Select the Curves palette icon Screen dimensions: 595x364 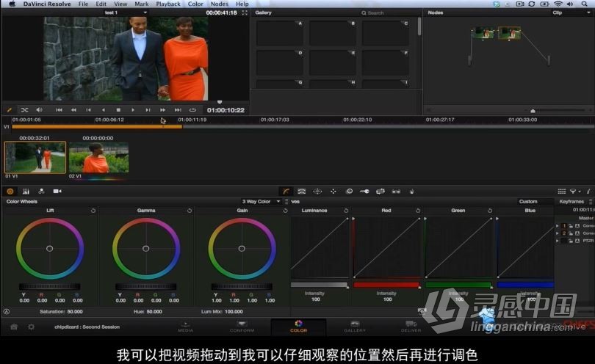coord(286,192)
